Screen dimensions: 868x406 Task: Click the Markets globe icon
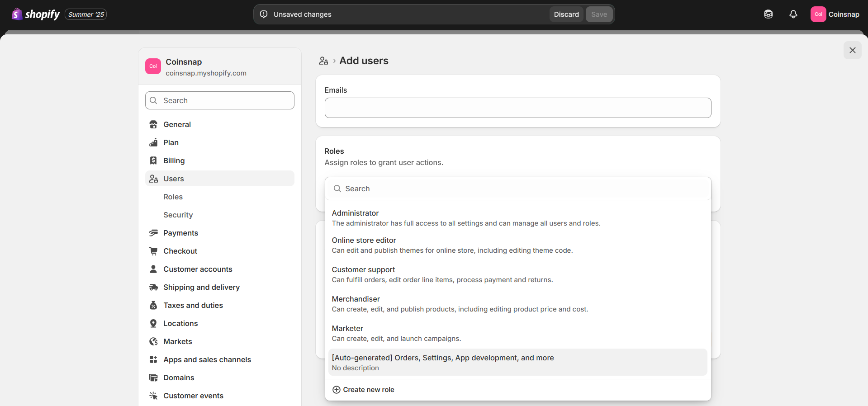[153, 341]
